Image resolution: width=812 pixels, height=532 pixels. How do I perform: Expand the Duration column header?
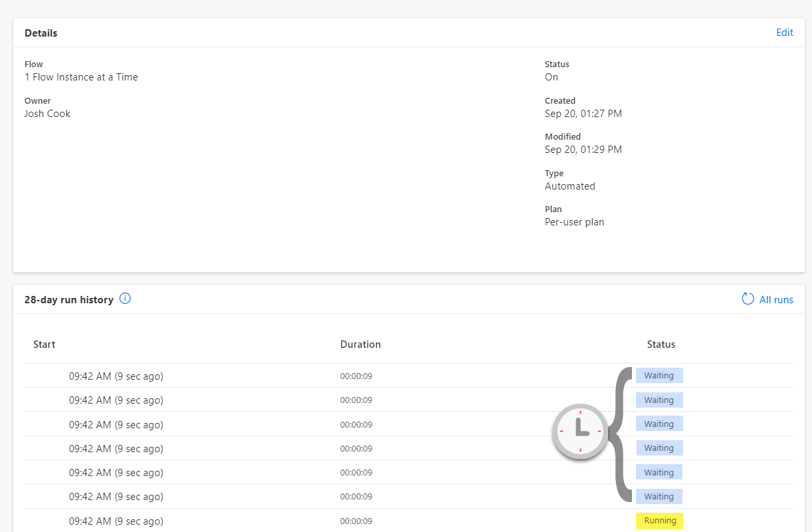click(360, 344)
